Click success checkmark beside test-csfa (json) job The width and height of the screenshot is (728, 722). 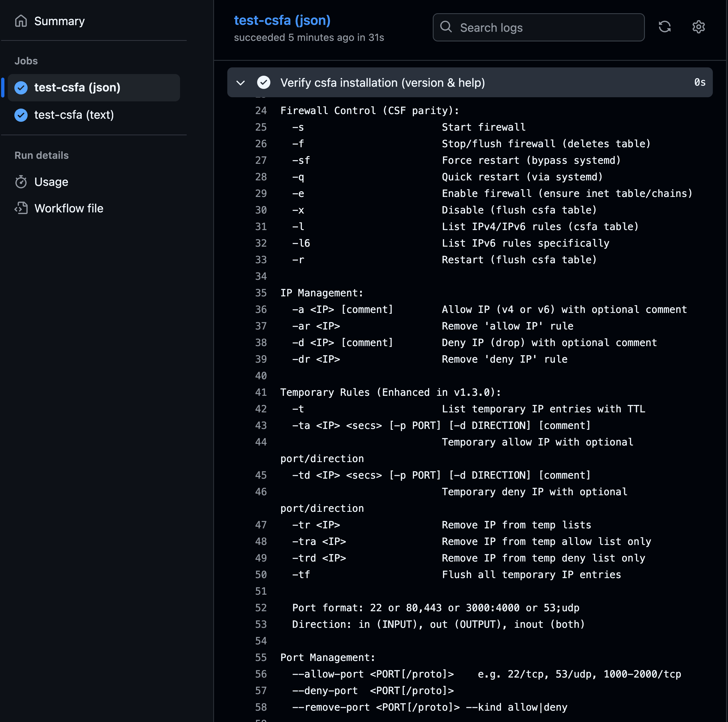pos(21,88)
